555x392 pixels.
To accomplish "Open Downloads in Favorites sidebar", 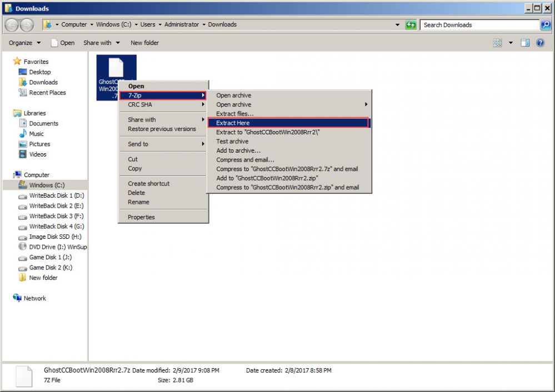I will tap(43, 82).
